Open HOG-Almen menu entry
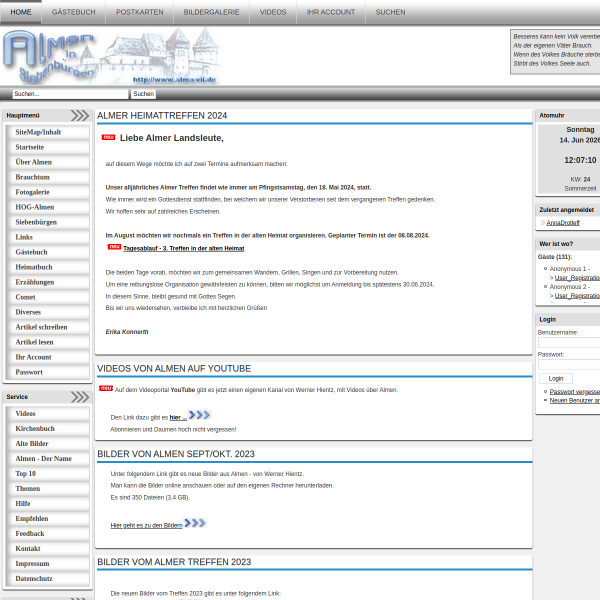Screen dimensions: 600x600 [x=48, y=207]
